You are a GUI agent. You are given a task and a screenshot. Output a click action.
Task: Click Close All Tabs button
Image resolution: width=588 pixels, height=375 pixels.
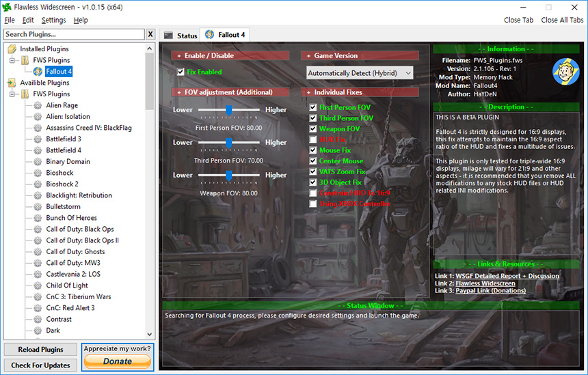[562, 20]
